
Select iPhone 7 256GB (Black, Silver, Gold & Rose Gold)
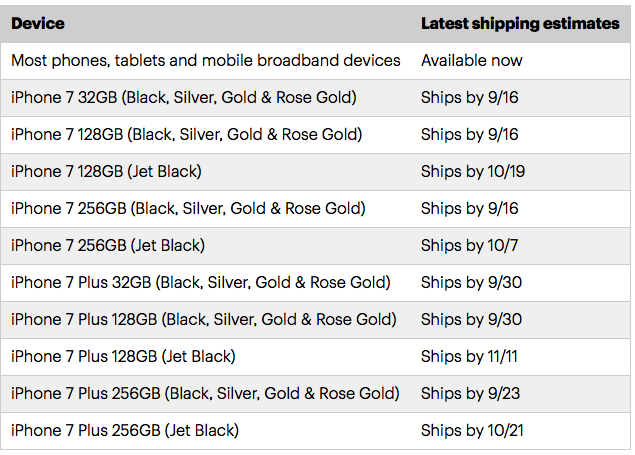tap(188, 208)
